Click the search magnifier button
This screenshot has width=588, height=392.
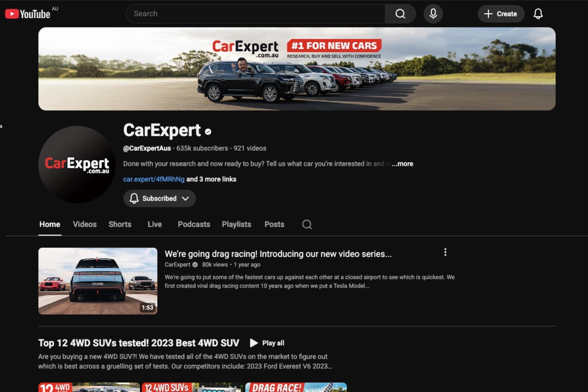tap(400, 14)
